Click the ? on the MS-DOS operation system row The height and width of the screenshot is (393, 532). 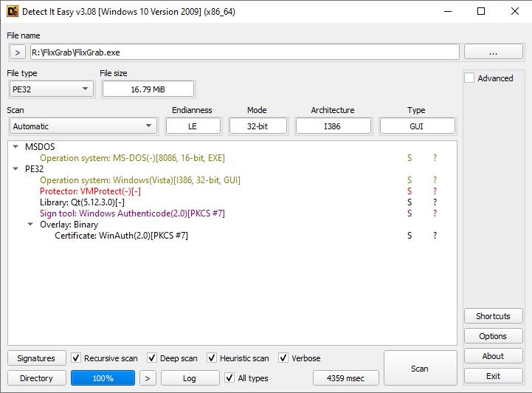point(435,158)
